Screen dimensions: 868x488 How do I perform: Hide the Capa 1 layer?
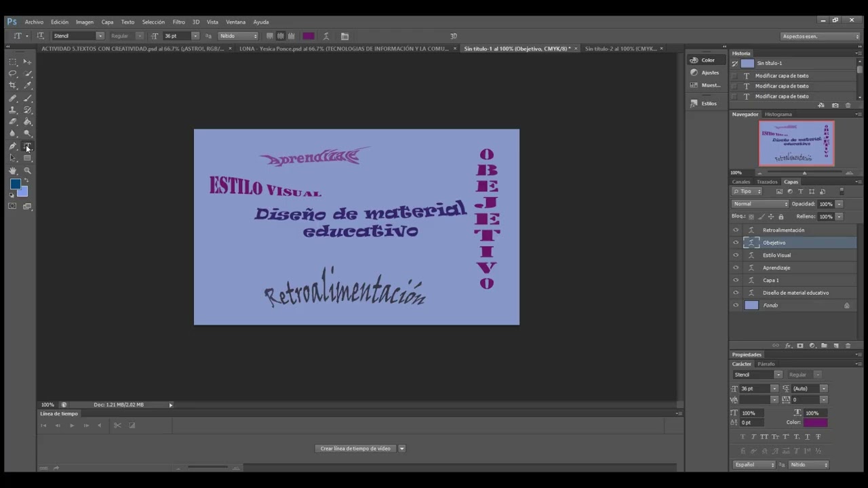[736, 280]
